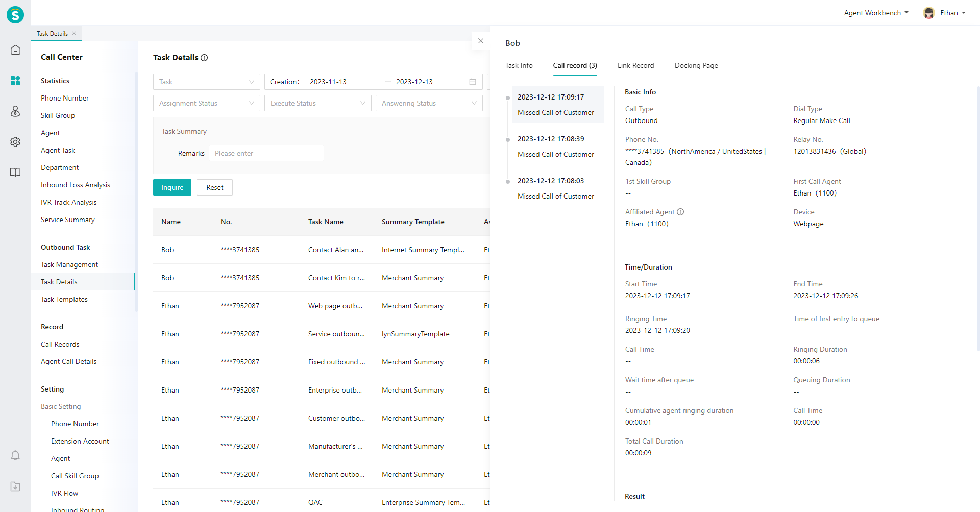This screenshot has width=980, height=512.
Task: Click the Affiliated Agent info icon
Action: (680, 212)
